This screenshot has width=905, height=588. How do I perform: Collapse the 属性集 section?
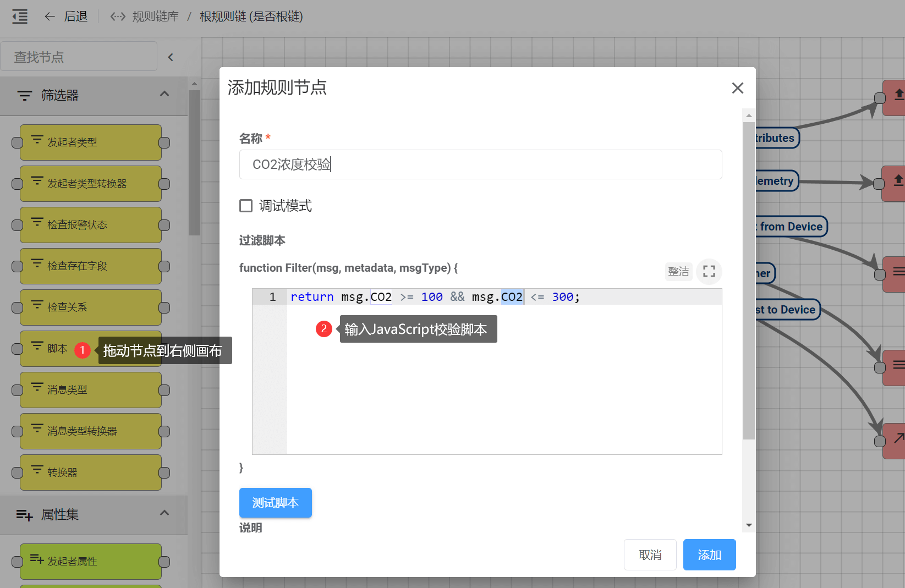(x=164, y=513)
